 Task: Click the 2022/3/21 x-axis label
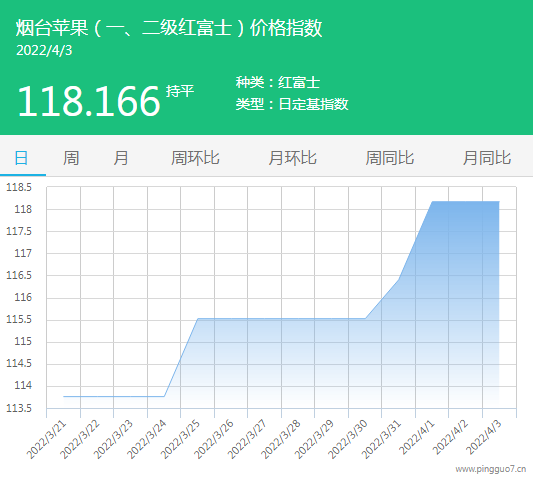coord(46,439)
